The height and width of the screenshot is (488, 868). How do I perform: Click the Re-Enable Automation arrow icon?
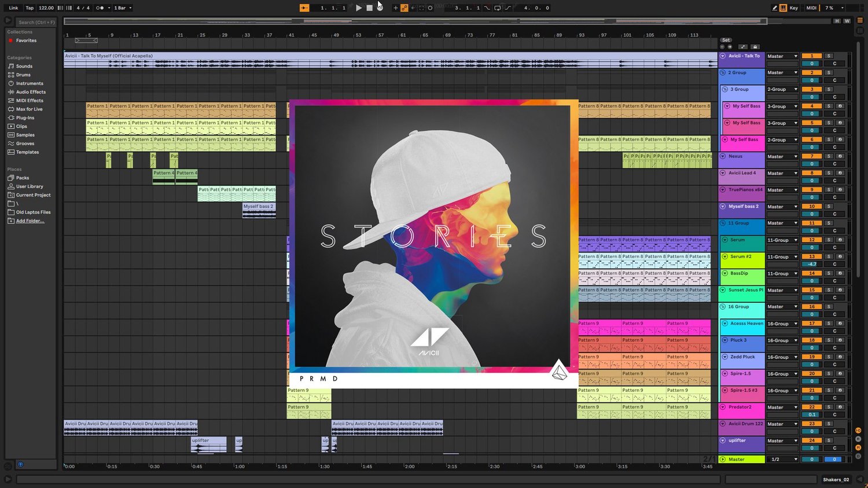tap(413, 8)
